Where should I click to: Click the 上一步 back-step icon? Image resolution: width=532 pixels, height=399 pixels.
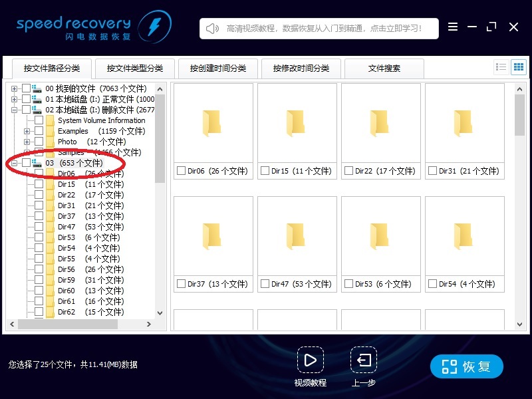(363, 361)
